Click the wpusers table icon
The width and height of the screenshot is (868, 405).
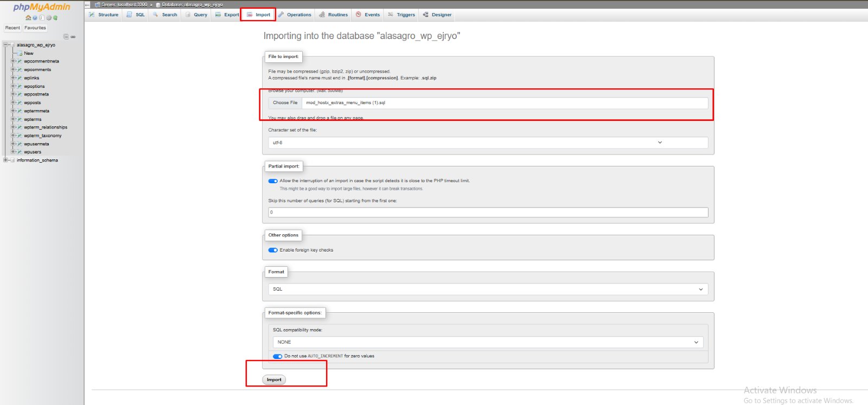[20, 152]
